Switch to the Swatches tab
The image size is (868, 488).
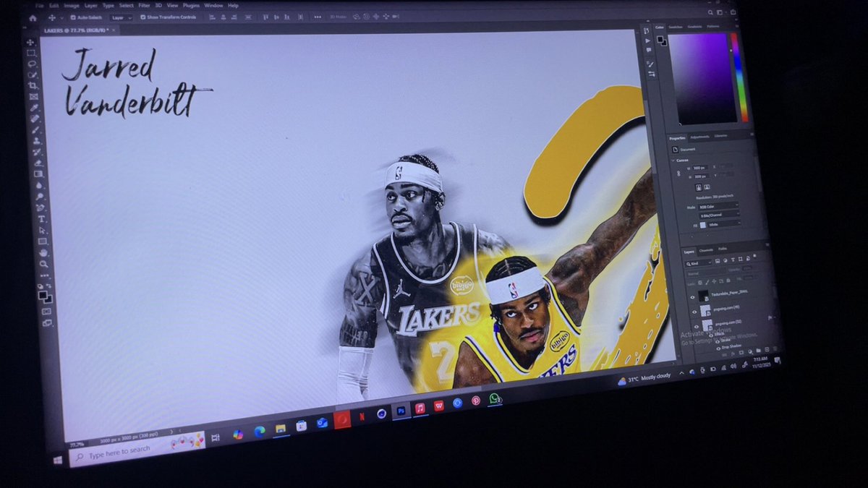[x=676, y=27]
